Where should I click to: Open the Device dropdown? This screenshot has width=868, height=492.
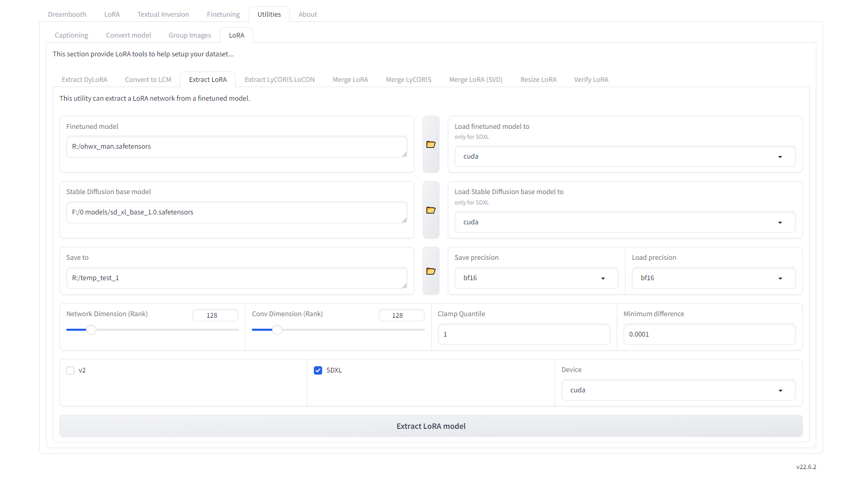coord(678,390)
